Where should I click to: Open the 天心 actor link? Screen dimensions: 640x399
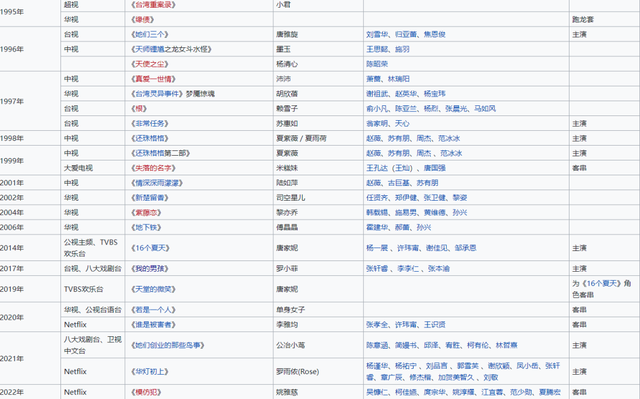click(x=402, y=124)
